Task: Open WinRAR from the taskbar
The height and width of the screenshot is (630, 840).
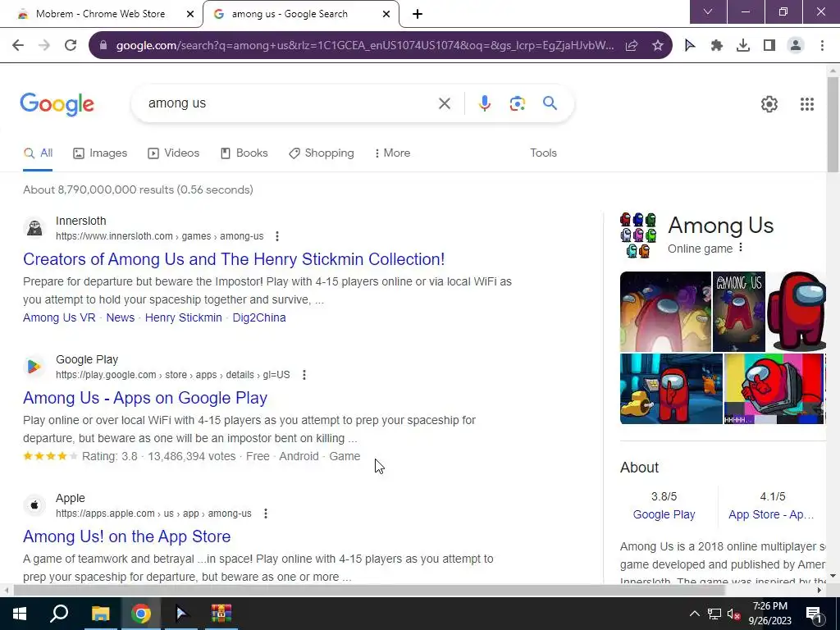Action: click(x=221, y=614)
